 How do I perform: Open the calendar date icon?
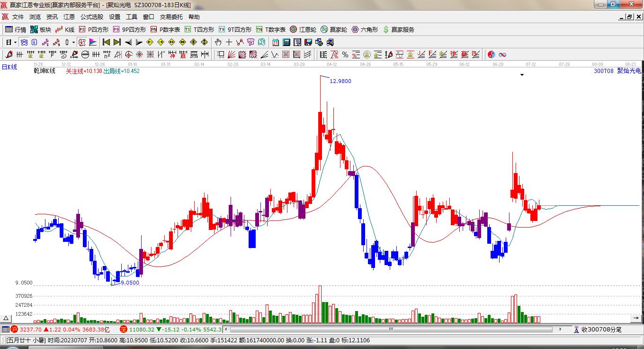click(276, 42)
